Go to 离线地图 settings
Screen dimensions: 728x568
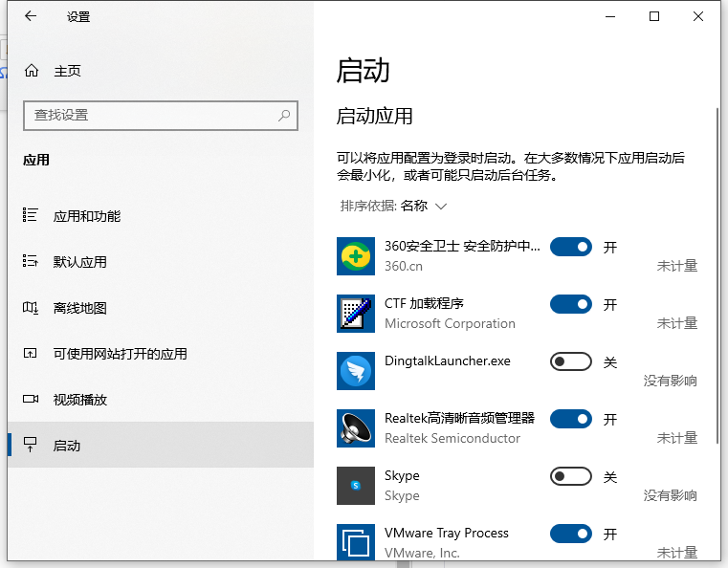coord(79,308)
